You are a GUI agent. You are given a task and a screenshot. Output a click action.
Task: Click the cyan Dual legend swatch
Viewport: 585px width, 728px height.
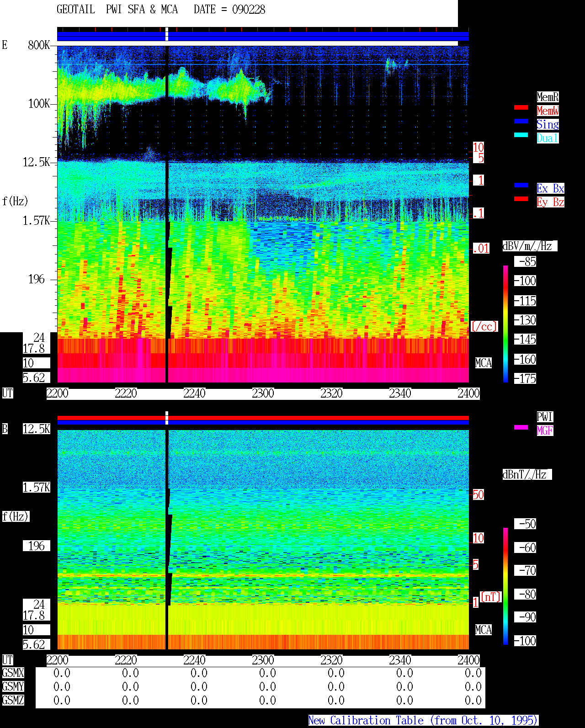(521, 135)
